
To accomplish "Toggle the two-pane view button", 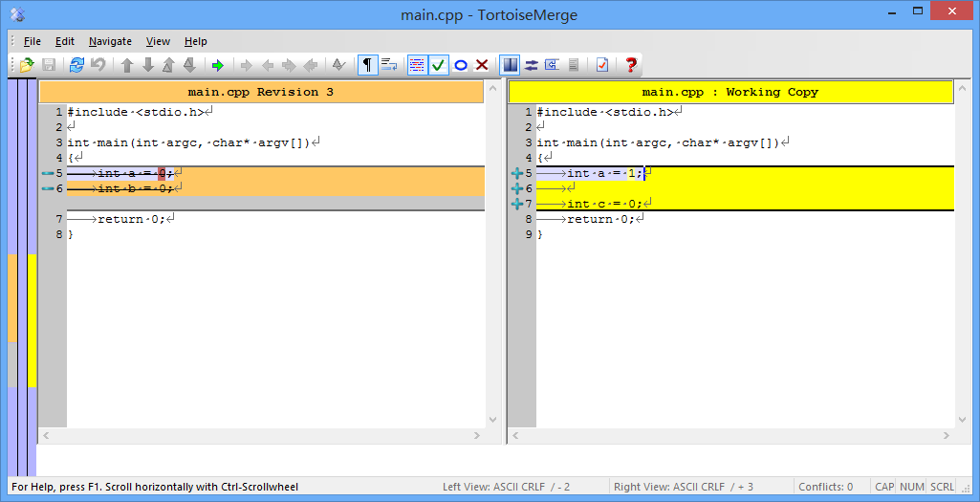I will tap(511, 65).
